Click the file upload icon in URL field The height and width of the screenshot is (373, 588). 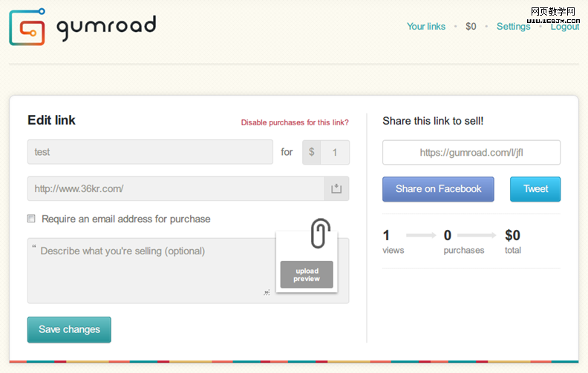pos(336,189)
